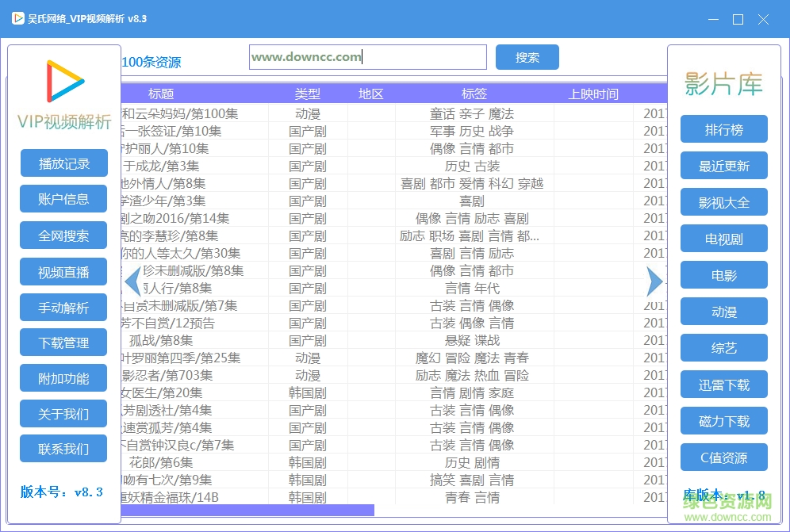This screenshot has height=532, width=790.
Task: Click the play triangle logo above VIP视频解析
Action: (63, 81)
